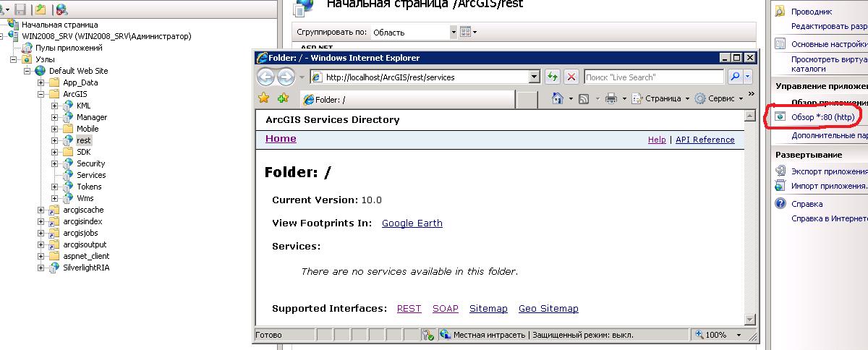Click the Tokens application icon in tree
This screenshot has height=350, width=868.
(x=68, y=187)
